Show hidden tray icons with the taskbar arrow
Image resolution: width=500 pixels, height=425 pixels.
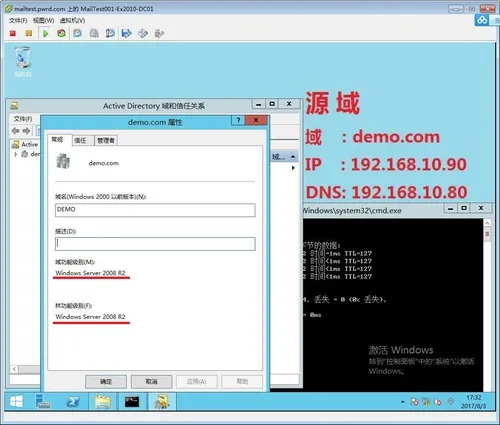[403, 402]
